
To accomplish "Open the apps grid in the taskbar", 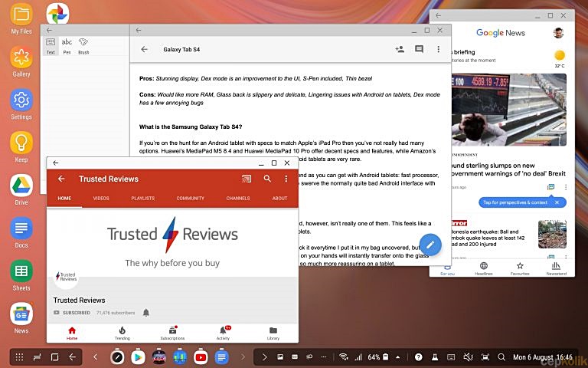I will [x=19, y=357].
